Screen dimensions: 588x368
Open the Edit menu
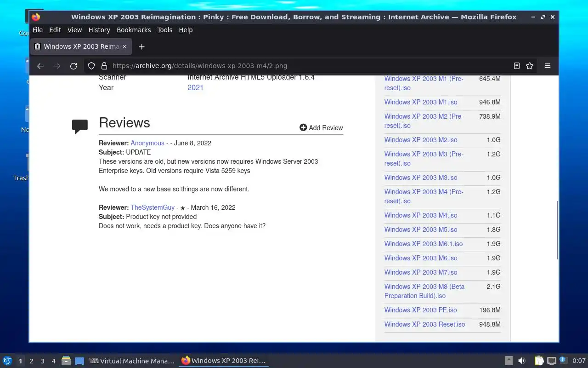coord(55,30)
